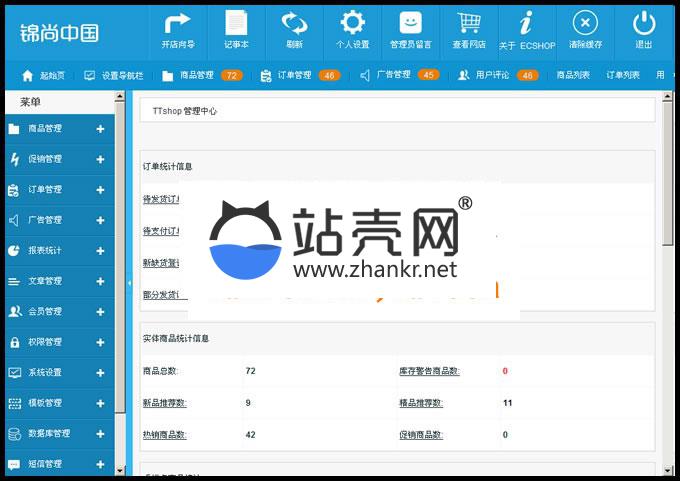Click the 库存警告商品数 link
The image size is (680, 481).
pos(429,371)
